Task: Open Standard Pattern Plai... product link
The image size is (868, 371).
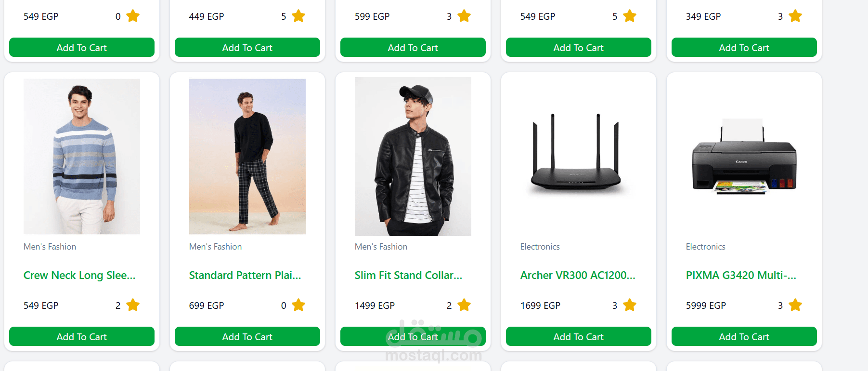Action: pyautogui.click(x=245, y=275)
